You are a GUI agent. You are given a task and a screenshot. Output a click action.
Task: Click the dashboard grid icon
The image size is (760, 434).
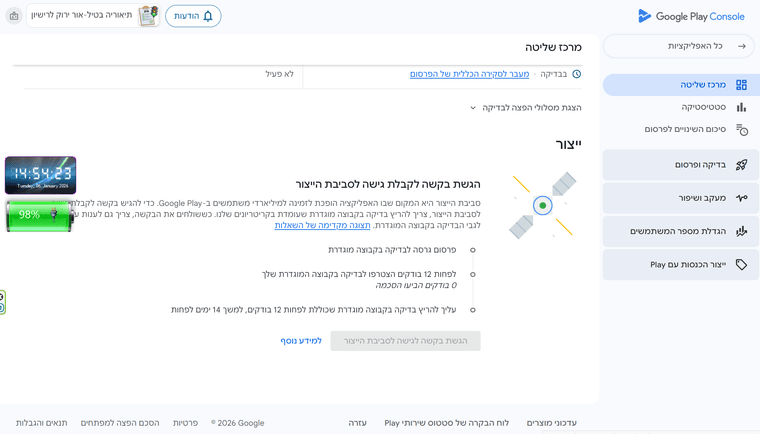tap(741, 85)
